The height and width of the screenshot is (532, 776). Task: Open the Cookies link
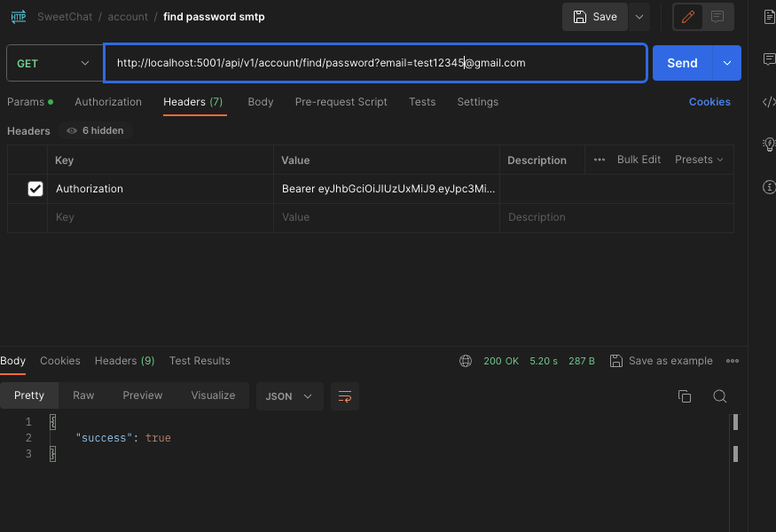709,102
